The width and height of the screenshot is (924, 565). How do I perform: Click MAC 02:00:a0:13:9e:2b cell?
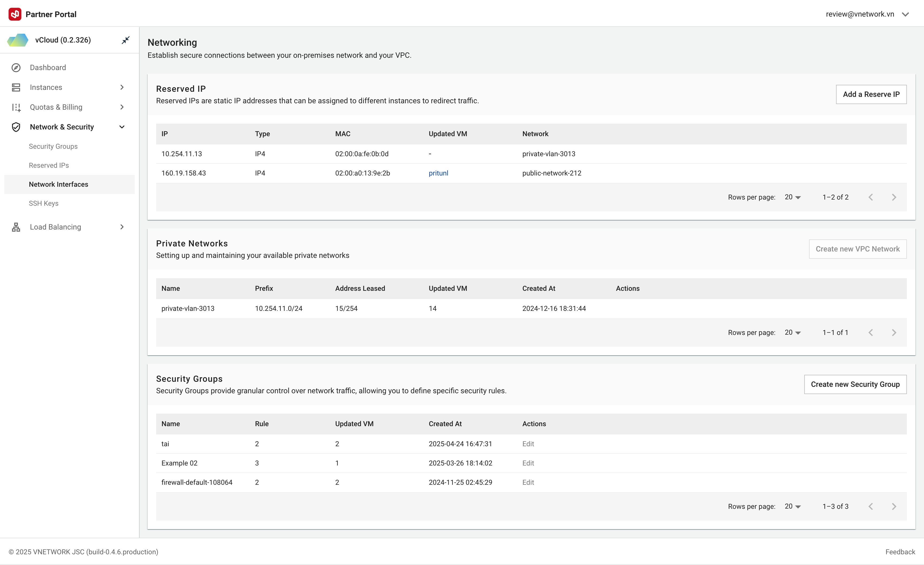pyautogui.click(x=363, y=173)
